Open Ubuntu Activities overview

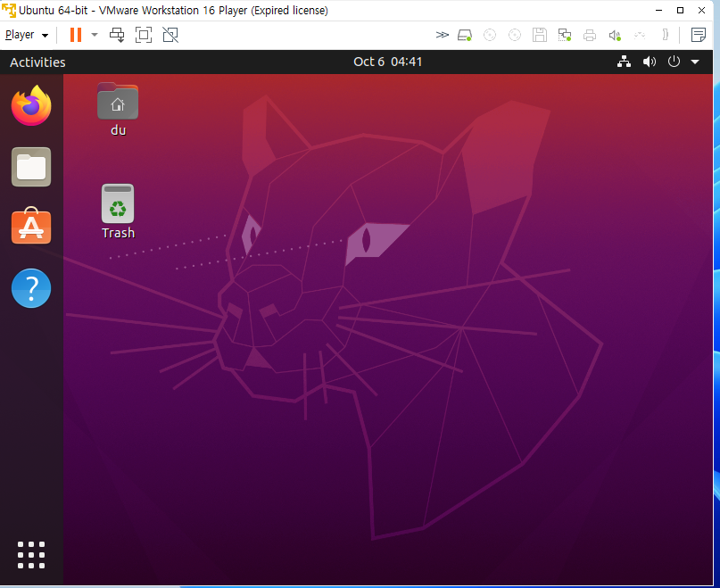pyautogui.click(x=37, y=62)
